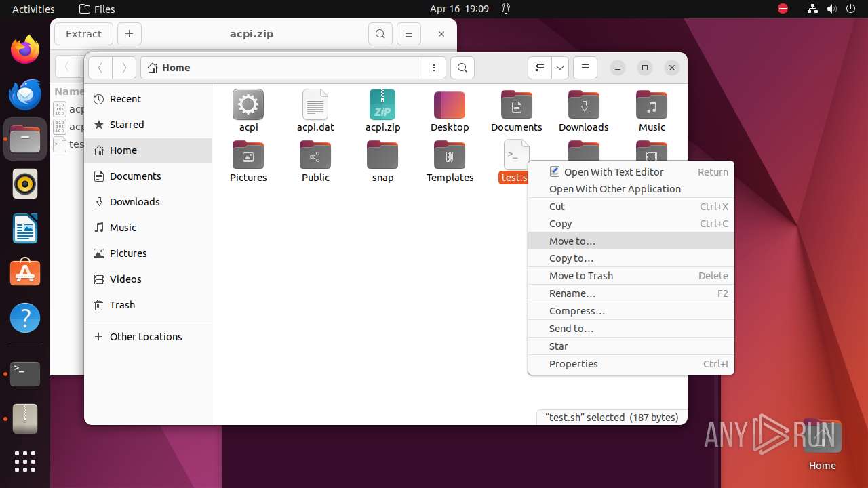Open Music in the sidebar
This screenshot has height=488, width=868.
coord(148,228)
